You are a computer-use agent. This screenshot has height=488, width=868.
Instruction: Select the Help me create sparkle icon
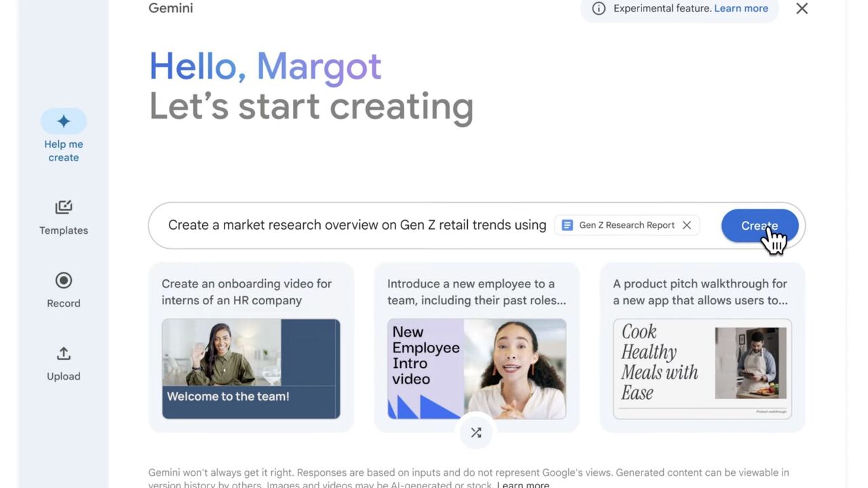64,121
